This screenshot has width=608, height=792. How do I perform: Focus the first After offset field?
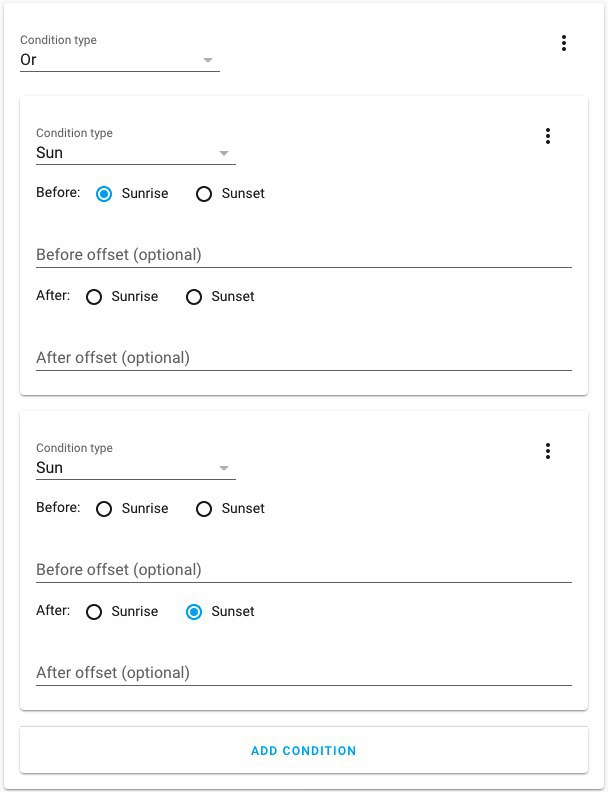click(x=303, y=358)
